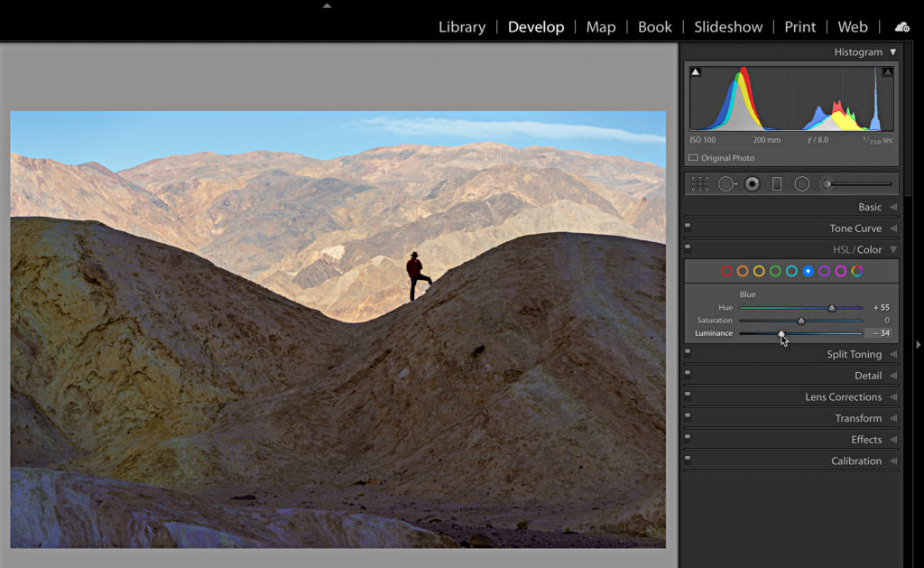924x568 pixels.
Task: Collapse the right panel side arrow
Action: click(x=918, y=344)
